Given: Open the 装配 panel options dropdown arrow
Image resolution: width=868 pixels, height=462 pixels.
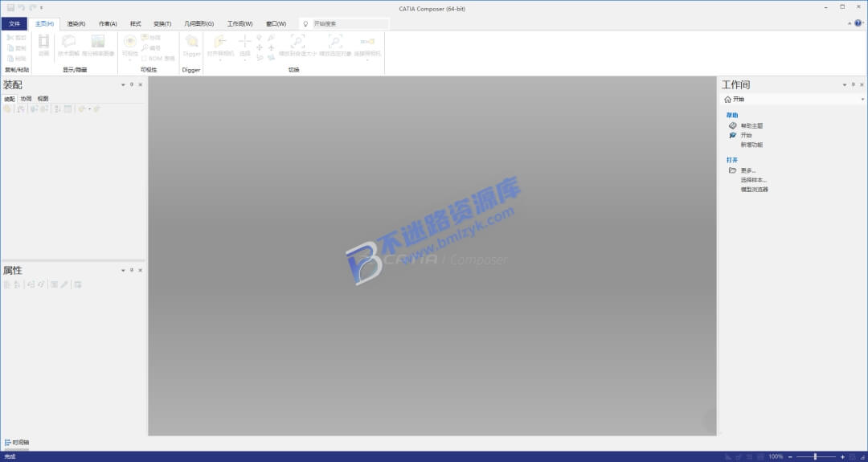Looking at the screenshot, I should [123, 84].
